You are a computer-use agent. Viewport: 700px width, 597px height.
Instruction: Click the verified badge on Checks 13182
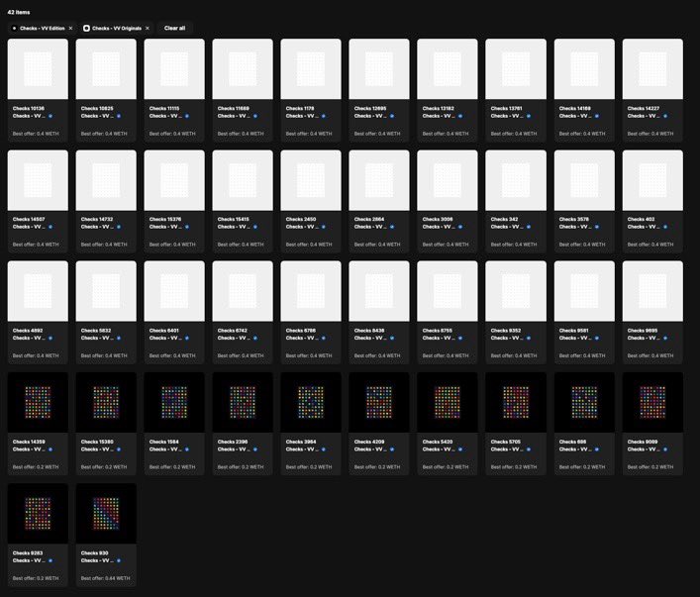tap(460, 116)
